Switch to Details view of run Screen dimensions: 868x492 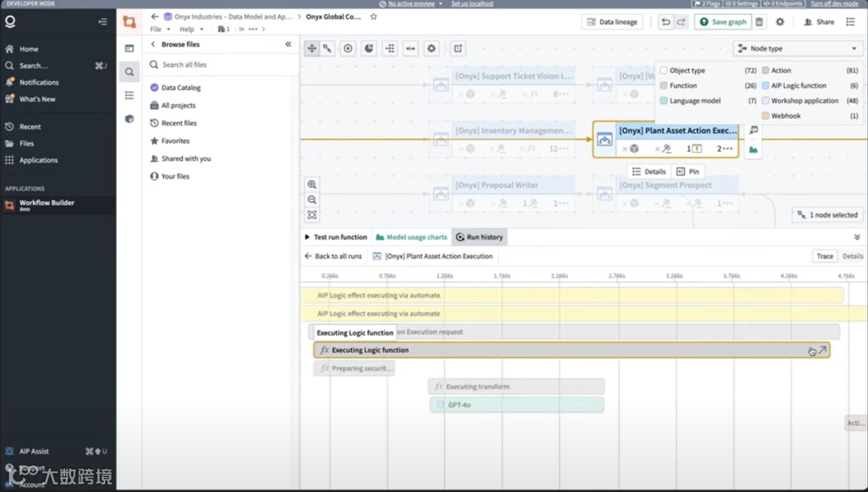853,256
